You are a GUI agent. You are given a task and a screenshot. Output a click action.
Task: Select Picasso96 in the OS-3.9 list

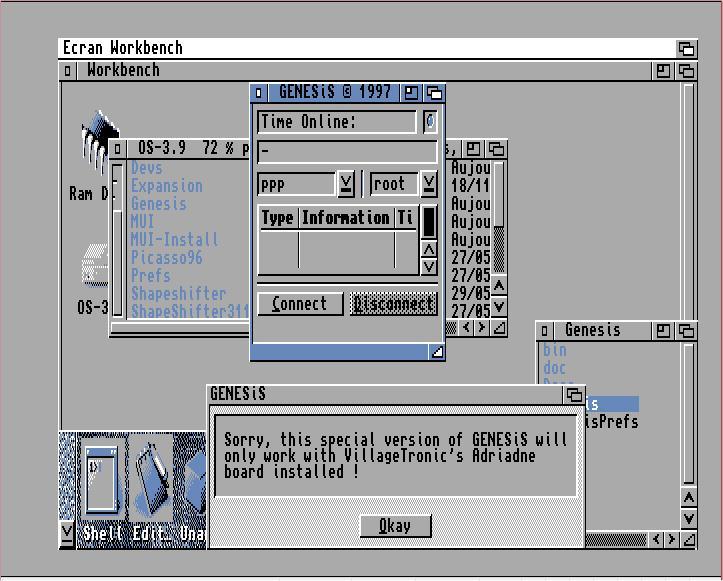click(x=166, y=258)
